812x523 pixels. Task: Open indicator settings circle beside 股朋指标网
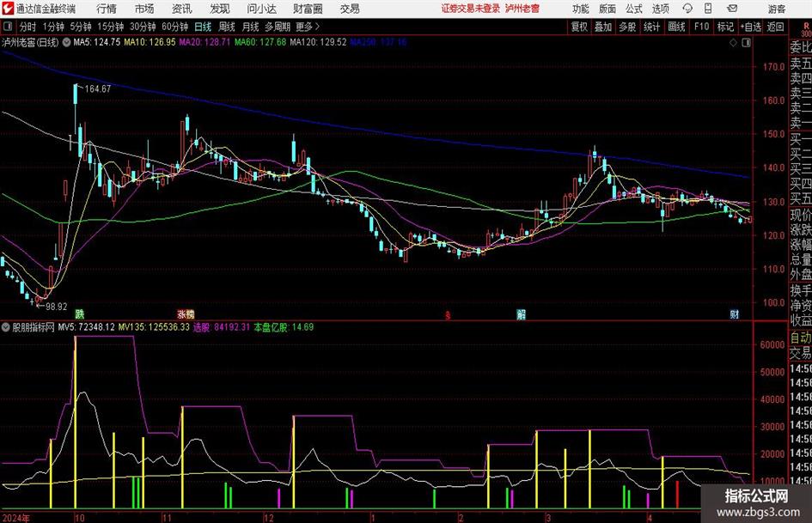6,327
